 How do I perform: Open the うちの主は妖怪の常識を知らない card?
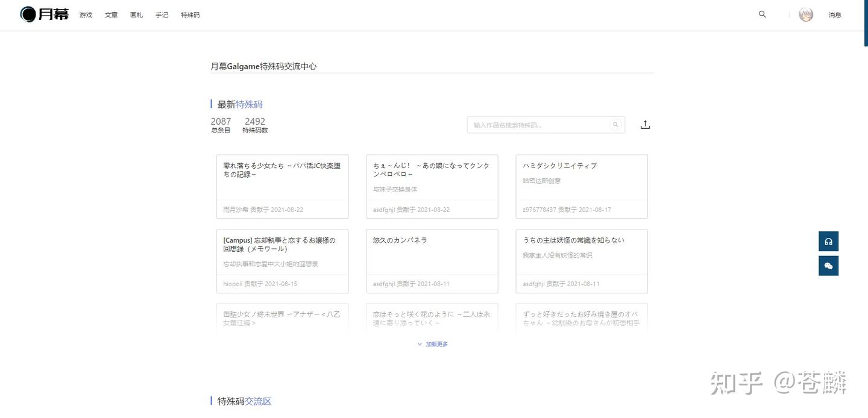tap(582, 261)
